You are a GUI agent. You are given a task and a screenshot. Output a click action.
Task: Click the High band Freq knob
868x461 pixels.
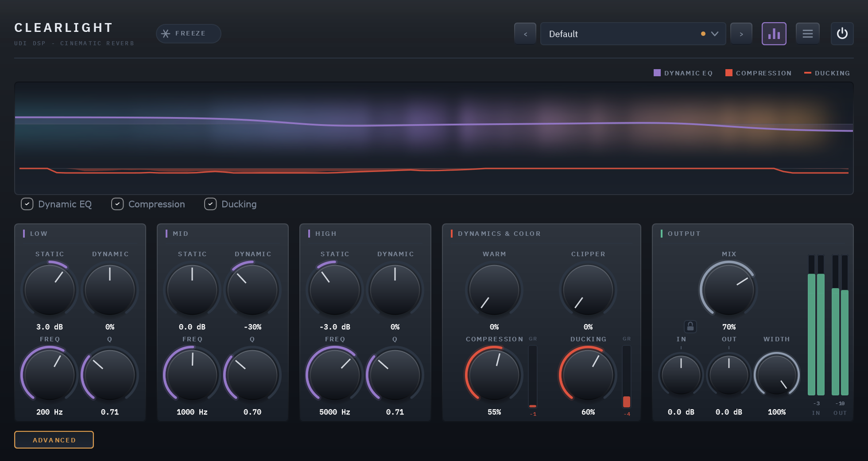pyautogui.click(x=335, y=375)
